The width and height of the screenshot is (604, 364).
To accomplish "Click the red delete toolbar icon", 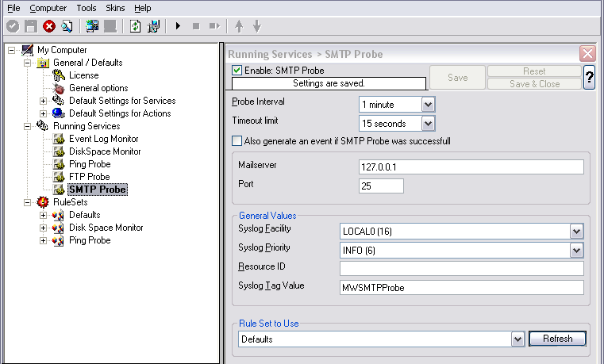I will pyautogui.click(x=49, y=26).
